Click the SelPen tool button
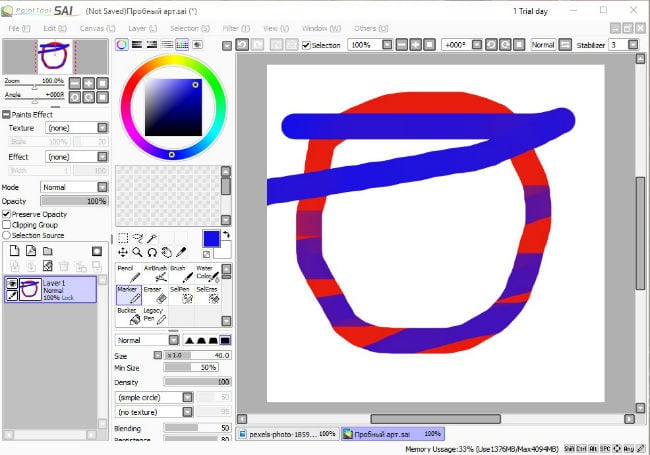 [x=180, y=295]
